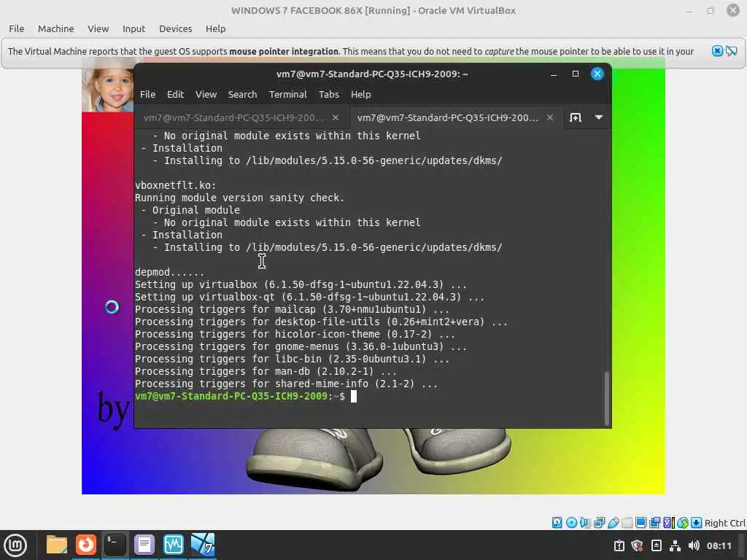747x560 pixels.
Task: Open the security shield tray icon
Action: [637, 545]
